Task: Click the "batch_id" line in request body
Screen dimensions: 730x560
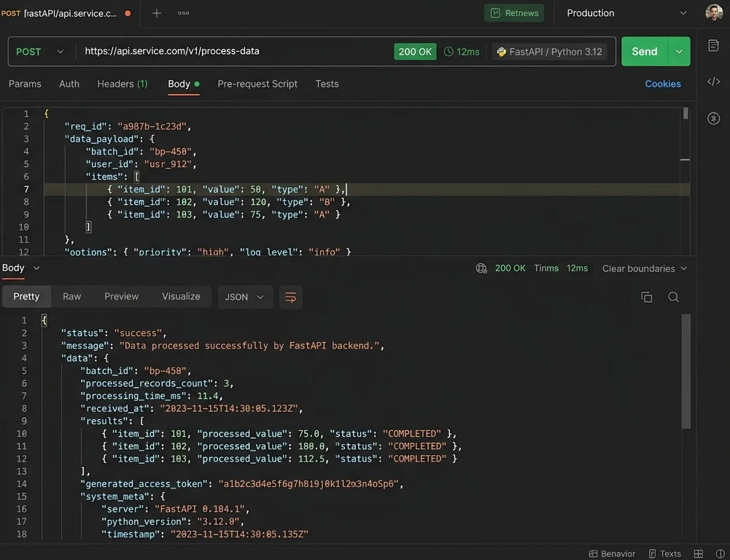Action: (x=141, y=151)
